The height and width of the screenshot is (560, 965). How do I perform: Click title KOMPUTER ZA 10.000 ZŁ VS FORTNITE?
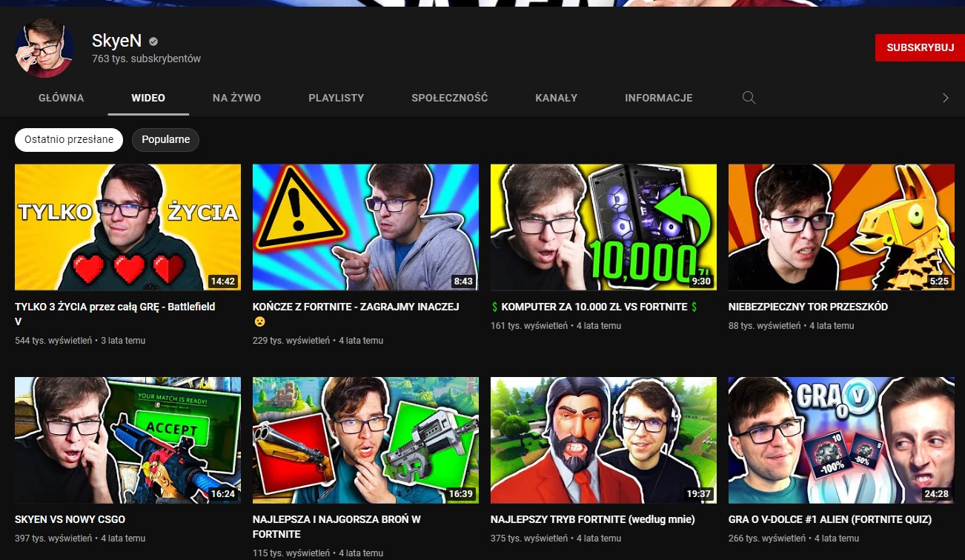[x=594, y=307]
